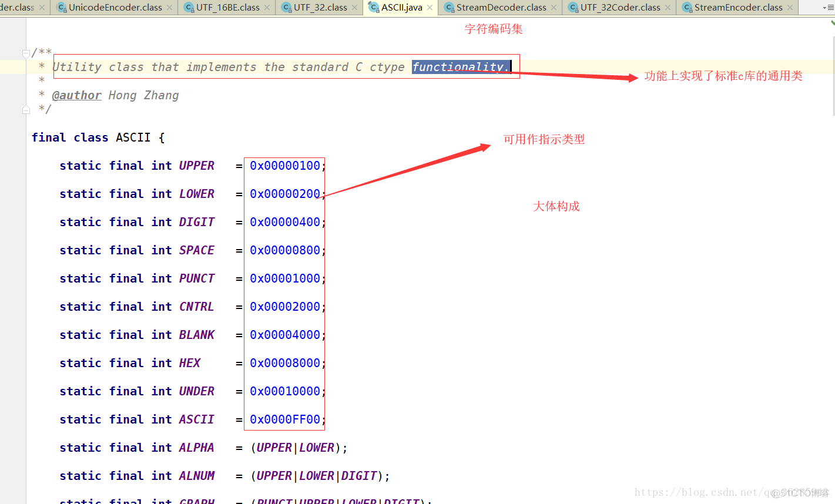The width and height of the screenshot is (835, 504).
Task: Click the value 0x00000200
Action: [x=285, y=194]
